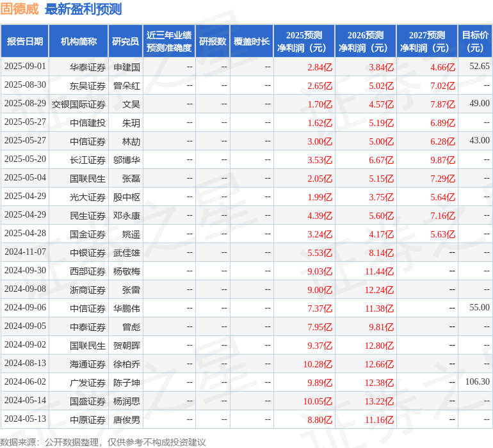Click the 4.39亿 profit value

click(319, 216)
